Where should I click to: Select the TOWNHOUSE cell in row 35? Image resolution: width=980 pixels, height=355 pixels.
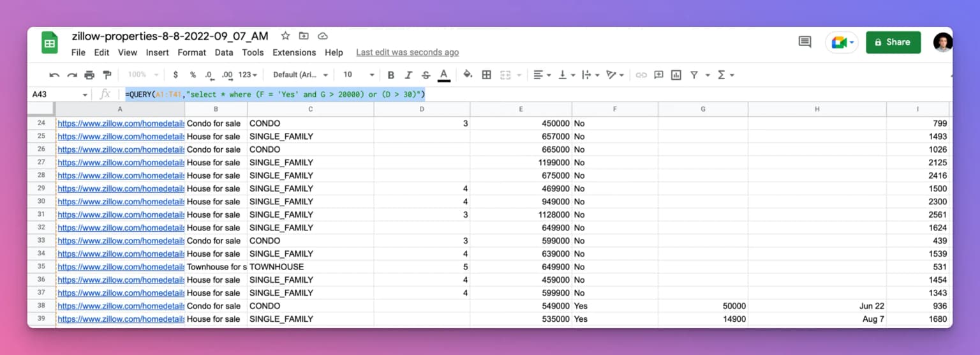(311, 266)
